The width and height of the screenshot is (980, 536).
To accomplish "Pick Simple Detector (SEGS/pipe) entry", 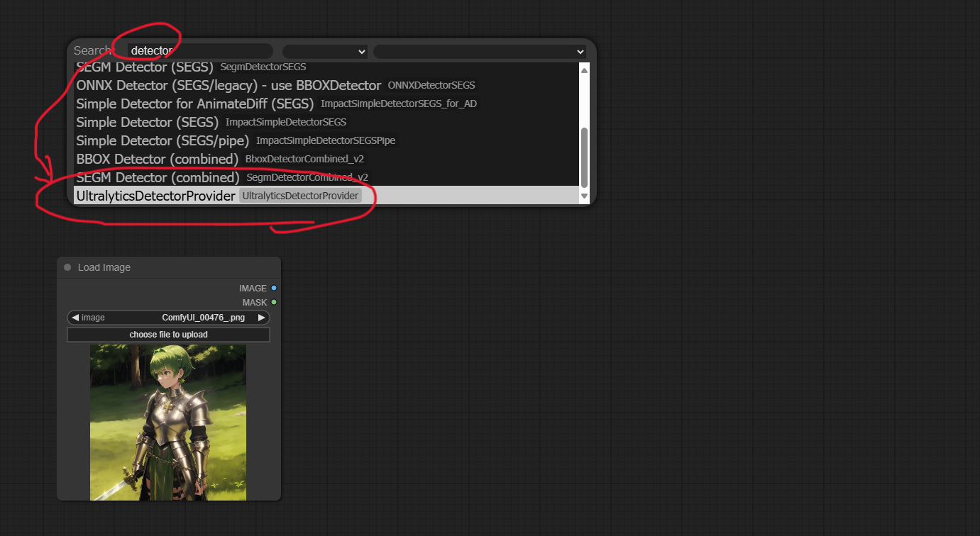I will pos(326,140).
